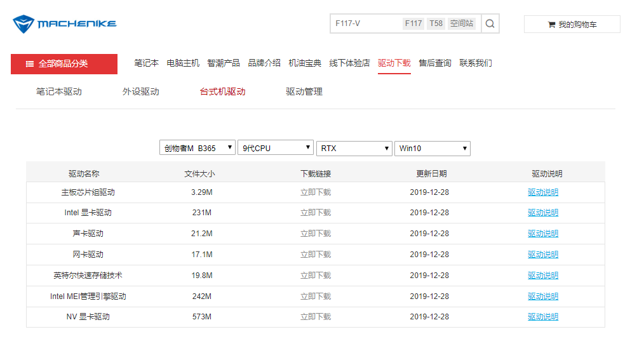Click the F117 search suggestion tag
The image size is (644, 353).
pos(413,23)
